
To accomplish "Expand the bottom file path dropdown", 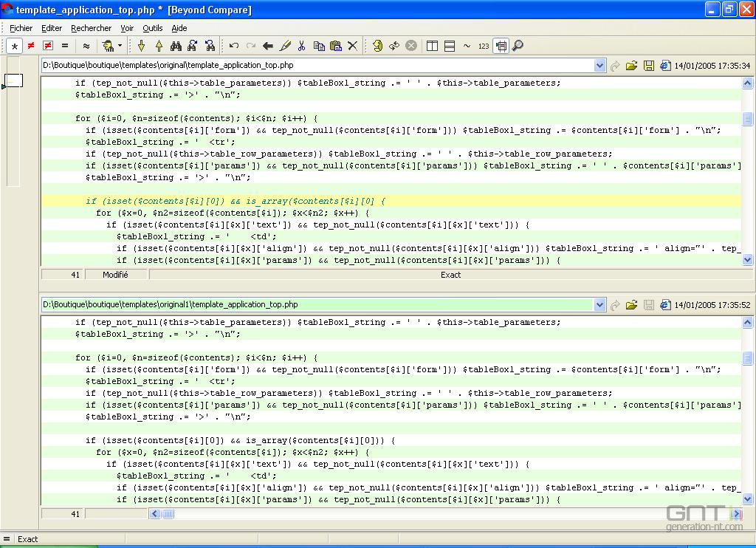I will (x=599, y=305).
